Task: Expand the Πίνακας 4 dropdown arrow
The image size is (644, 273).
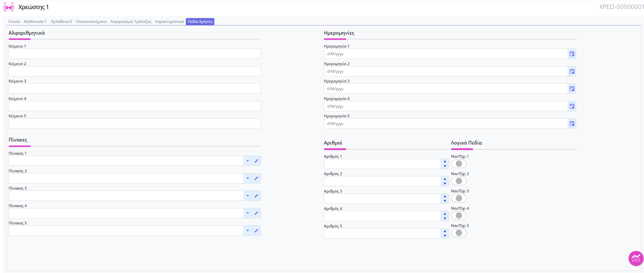Action: point(248,213)
